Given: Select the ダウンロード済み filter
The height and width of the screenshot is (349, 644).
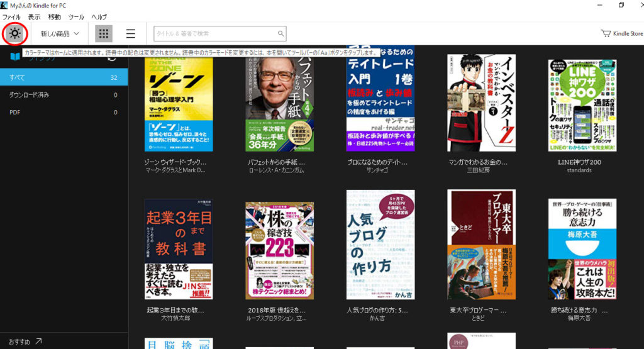Looking at the screenshot, I should 64,95.
